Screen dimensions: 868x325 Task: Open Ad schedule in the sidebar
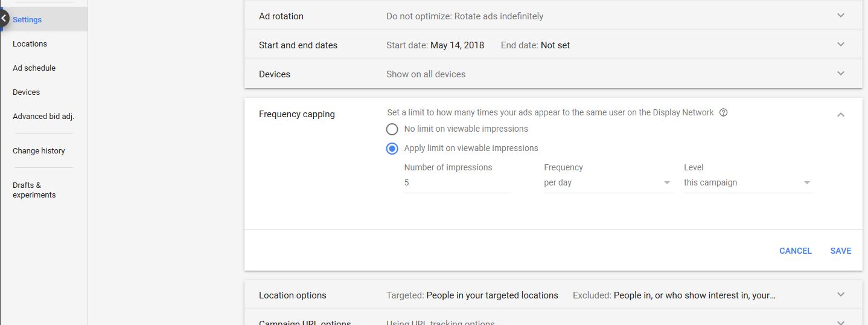pos(34,68)
